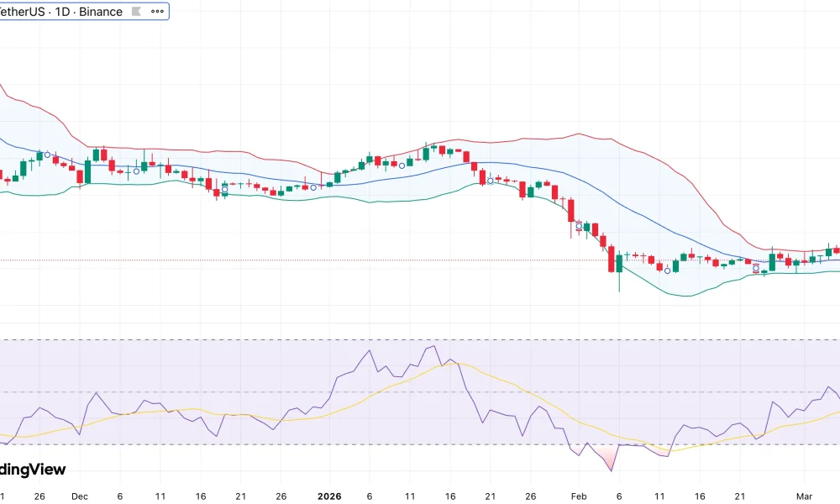Click the dotted red horizontal price line
This screenshot has width=840, height=504.
pyautogui.click(x=336, y=259)
